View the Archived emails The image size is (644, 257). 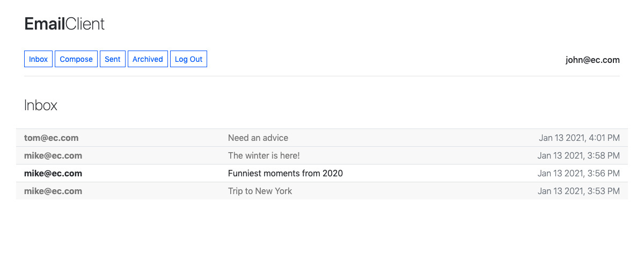point(148,59)
